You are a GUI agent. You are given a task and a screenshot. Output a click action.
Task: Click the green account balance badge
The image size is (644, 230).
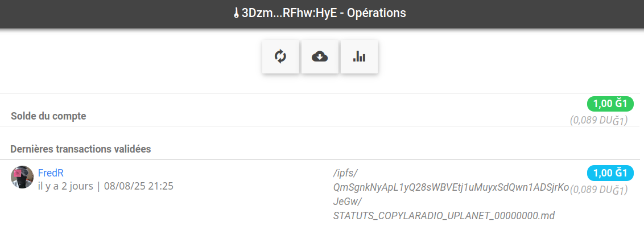pos(610,104)
